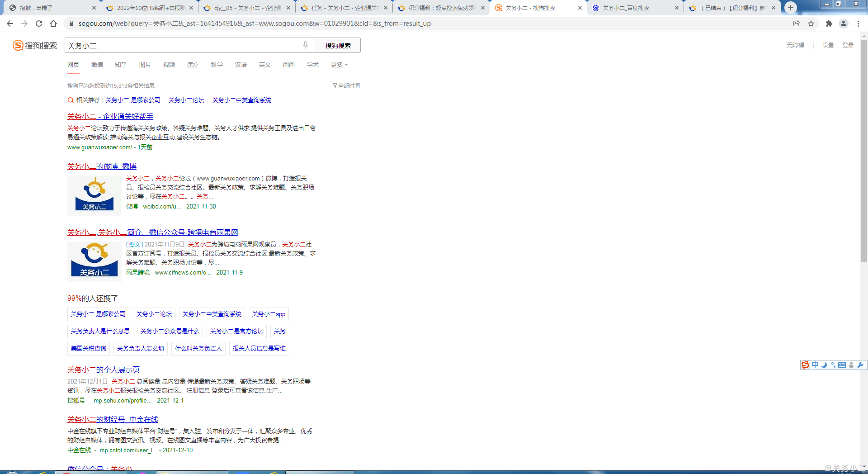868x474 pixels.
Task: Close the 关务小二_百度搜索 tab
Action: coord(677,8)
